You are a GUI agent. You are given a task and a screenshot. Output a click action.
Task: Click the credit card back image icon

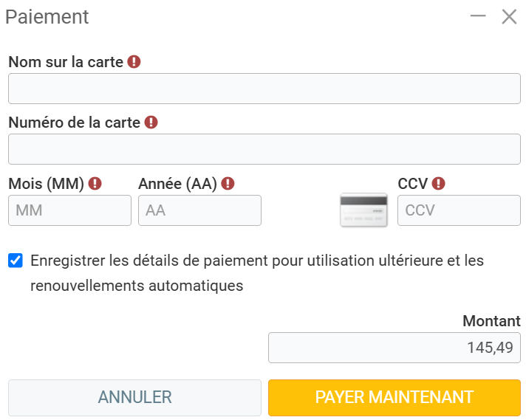(363, 210)
